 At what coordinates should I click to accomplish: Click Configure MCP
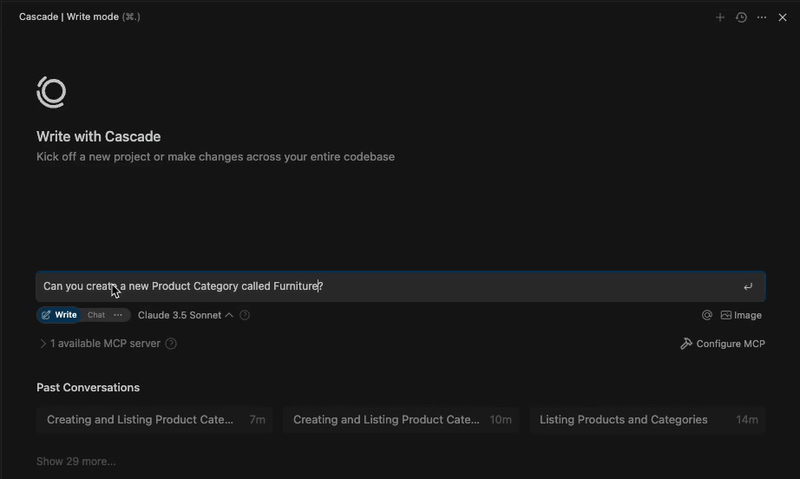click(722, 344)
